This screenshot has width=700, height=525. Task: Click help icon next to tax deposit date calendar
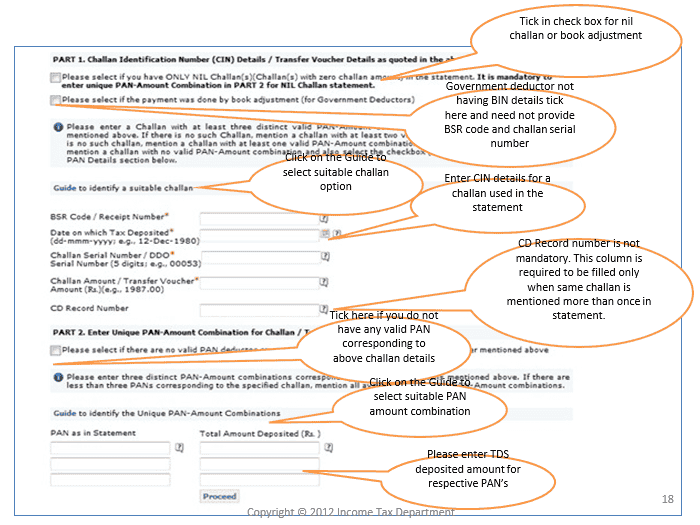click(337, 233)
